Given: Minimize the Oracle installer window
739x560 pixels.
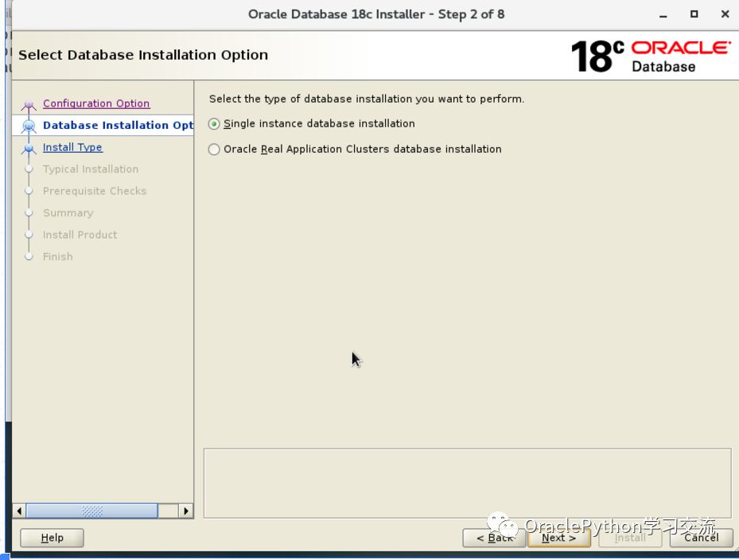Looking at the screenshot, I should pyautogui.click(x=663, y=14).
